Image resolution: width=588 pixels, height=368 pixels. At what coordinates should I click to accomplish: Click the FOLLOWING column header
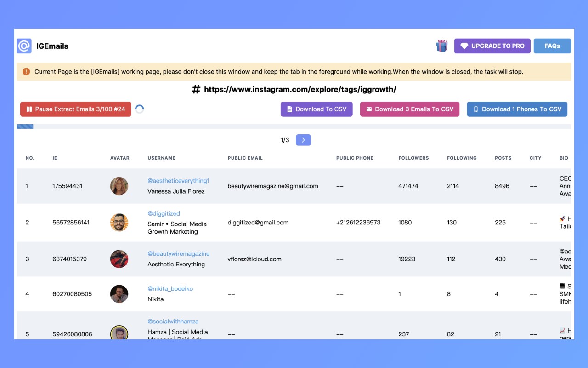pyautogui.click(x=462, y=158)
